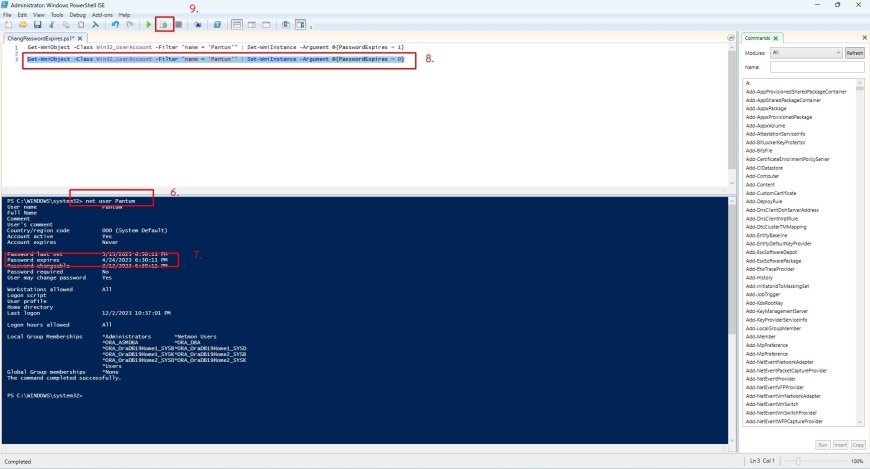Open the Modules dropdown set to All
870x469 pixels.
pos(806,53)
